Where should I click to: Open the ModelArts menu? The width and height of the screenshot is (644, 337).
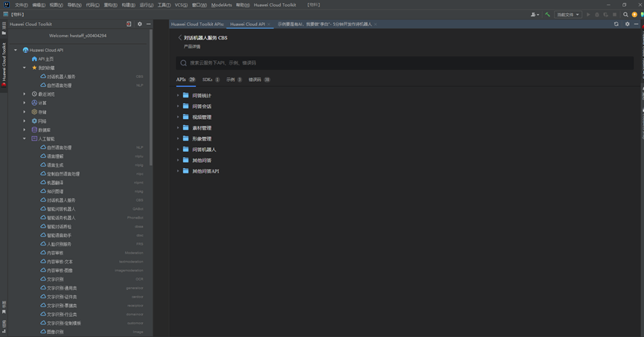(x=221, y=5)
